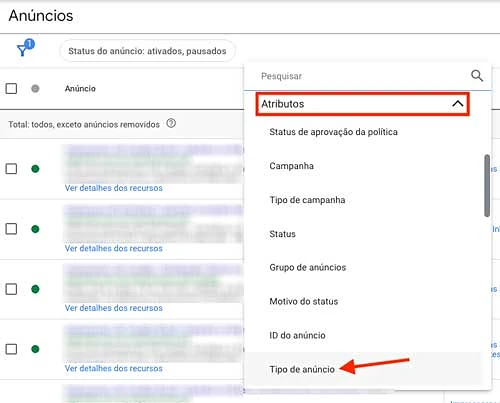Open first Ver detalhes dos recursos link
500x403 pixels.
pos(114,188)
